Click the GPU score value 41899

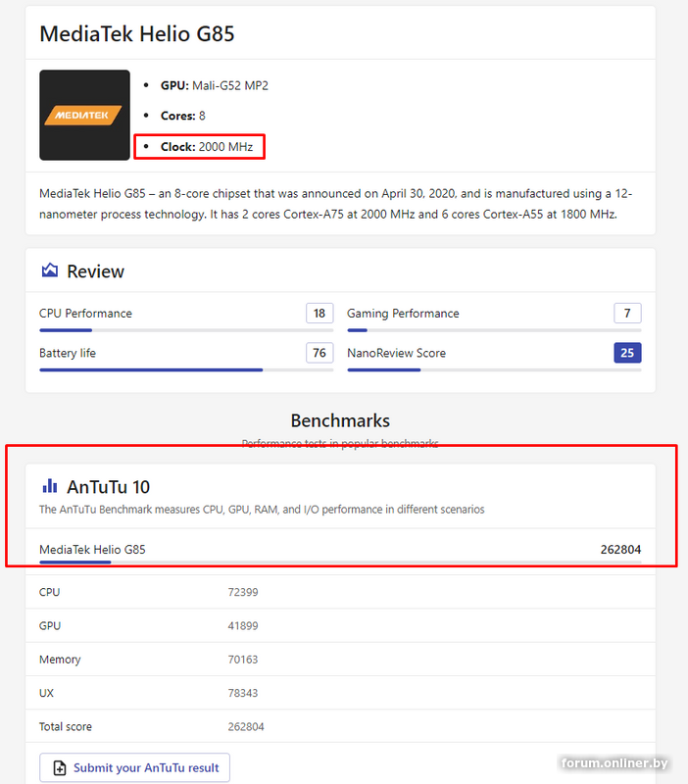(x=243, y=626)
